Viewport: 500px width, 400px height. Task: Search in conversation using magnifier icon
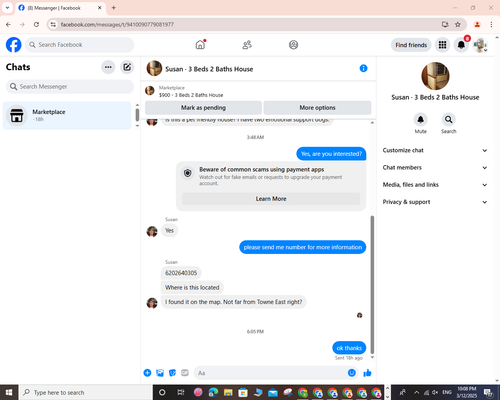449,119
